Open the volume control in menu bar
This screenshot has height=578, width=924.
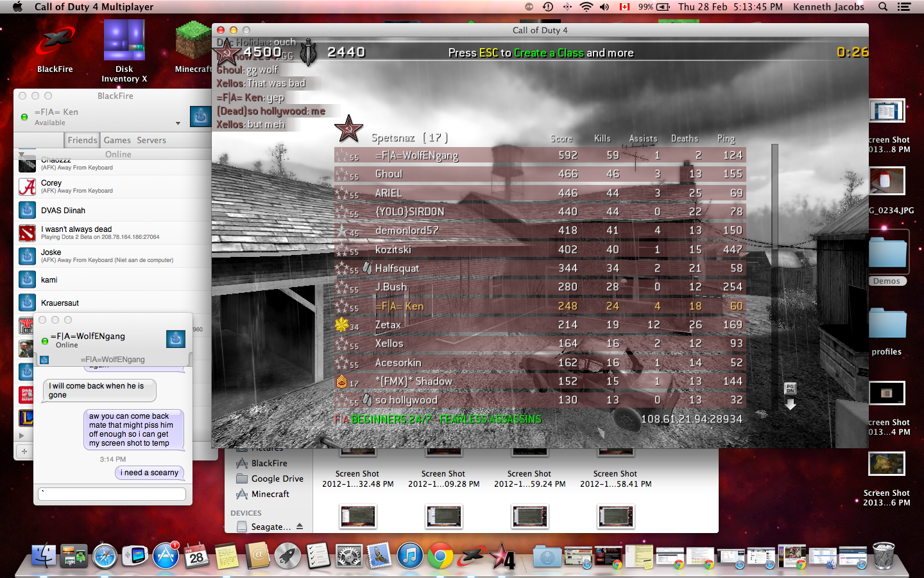(x=604, y=7)
